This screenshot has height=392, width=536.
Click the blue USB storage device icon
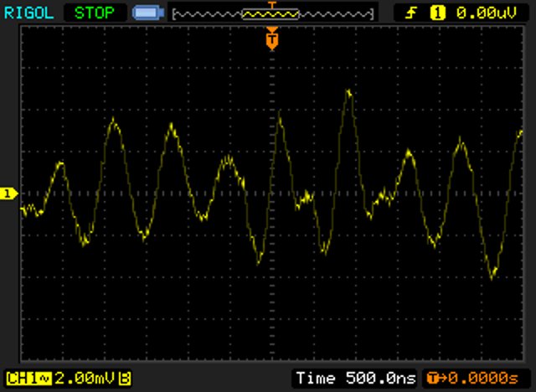click(x=148, y=13)
